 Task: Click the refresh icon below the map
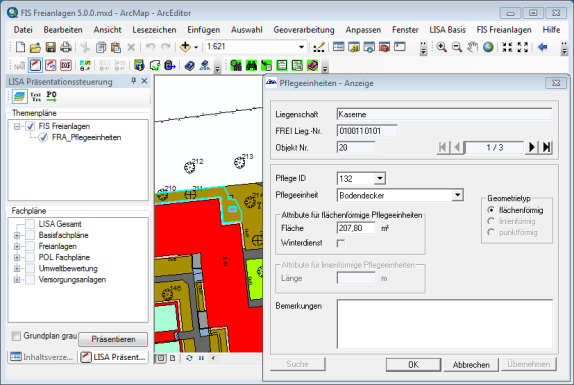pos(189,358)
